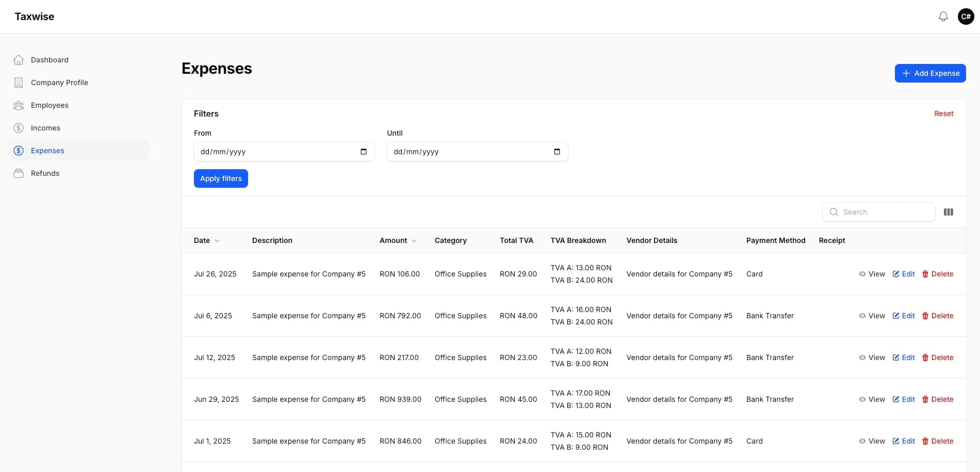This screenshot has width=980, height=472.
Task: Click eye icon for Jun 29, 2025 expense
Action: coord(862,399)
